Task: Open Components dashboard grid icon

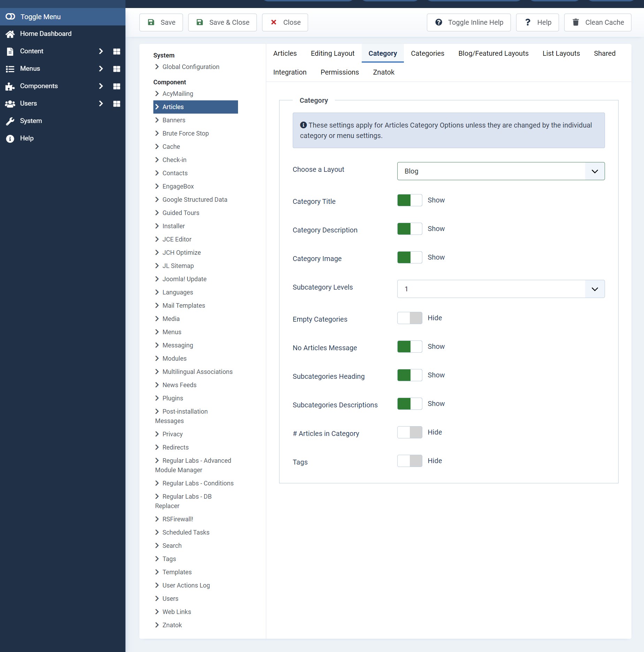Action: click(117, 86)
